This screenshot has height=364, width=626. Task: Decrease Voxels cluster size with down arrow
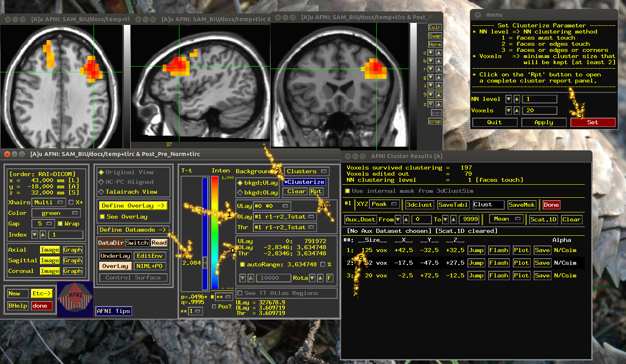click(x=509, y=110)
